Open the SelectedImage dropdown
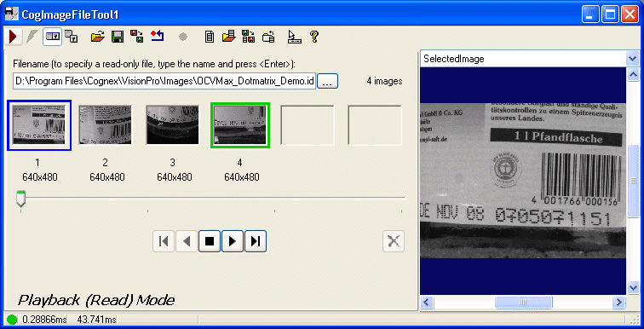The image size is (644, 329). (x=632, y=59)
